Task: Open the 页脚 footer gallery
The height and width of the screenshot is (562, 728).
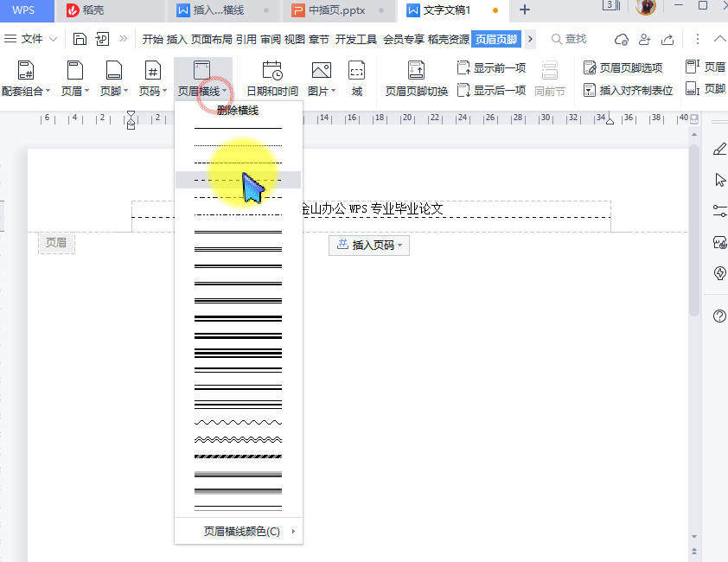Action: 114,78
